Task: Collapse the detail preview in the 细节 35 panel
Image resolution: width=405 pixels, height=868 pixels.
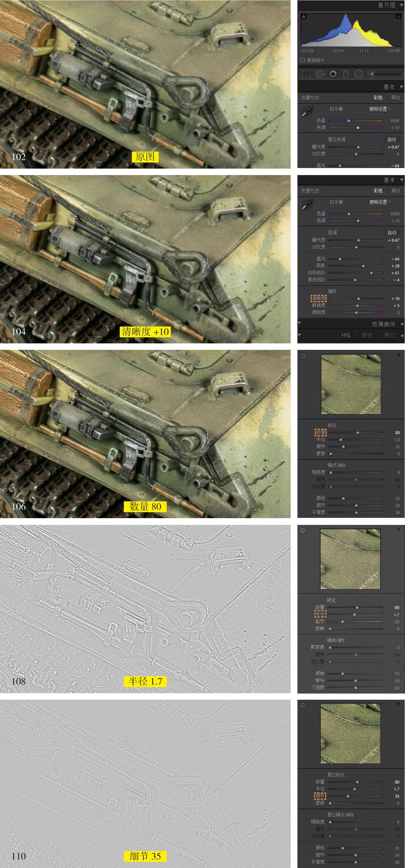Action: click(399, 704)
